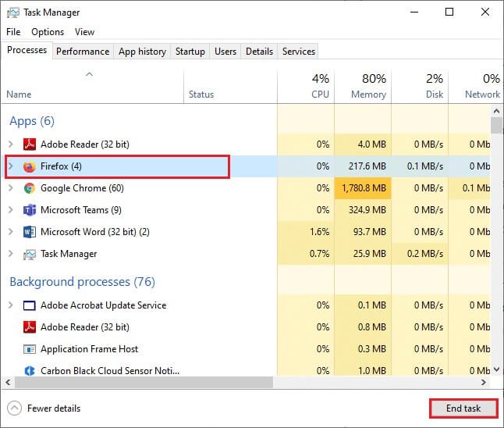504x428 pixels.
Task: Open the Startup tab
Action: 190,52
